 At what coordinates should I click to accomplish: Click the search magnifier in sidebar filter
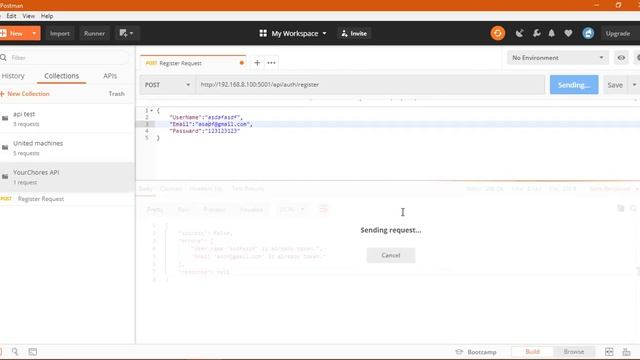pos(4,58)
